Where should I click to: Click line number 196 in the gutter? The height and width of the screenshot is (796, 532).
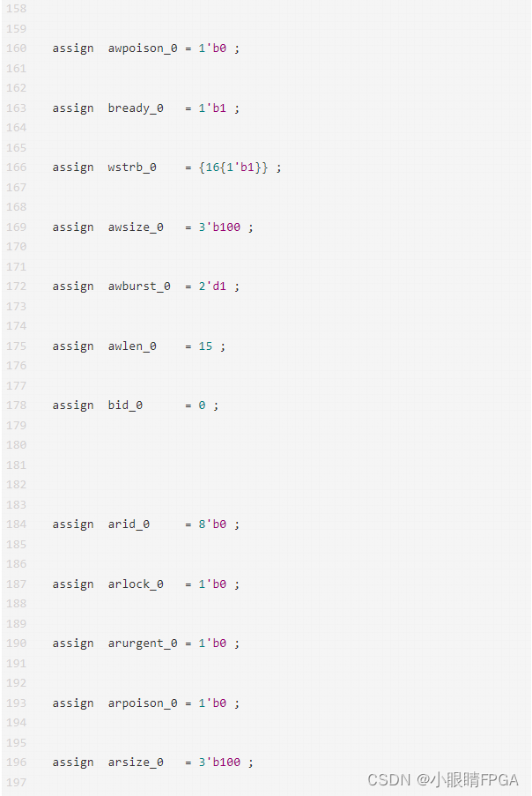[16, 763]
